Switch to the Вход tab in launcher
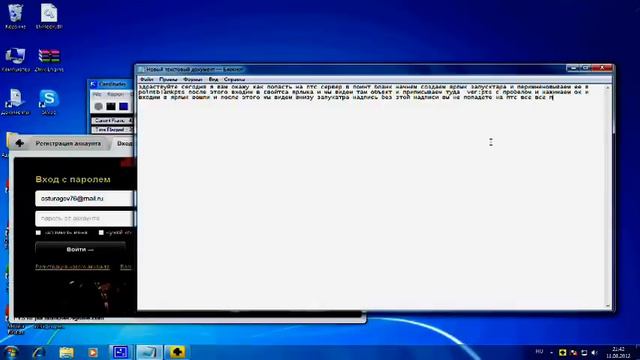 [124, 143]
